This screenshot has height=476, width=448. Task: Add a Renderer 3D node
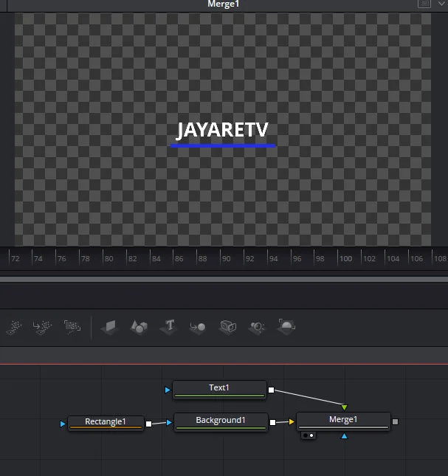coord(286,327)
